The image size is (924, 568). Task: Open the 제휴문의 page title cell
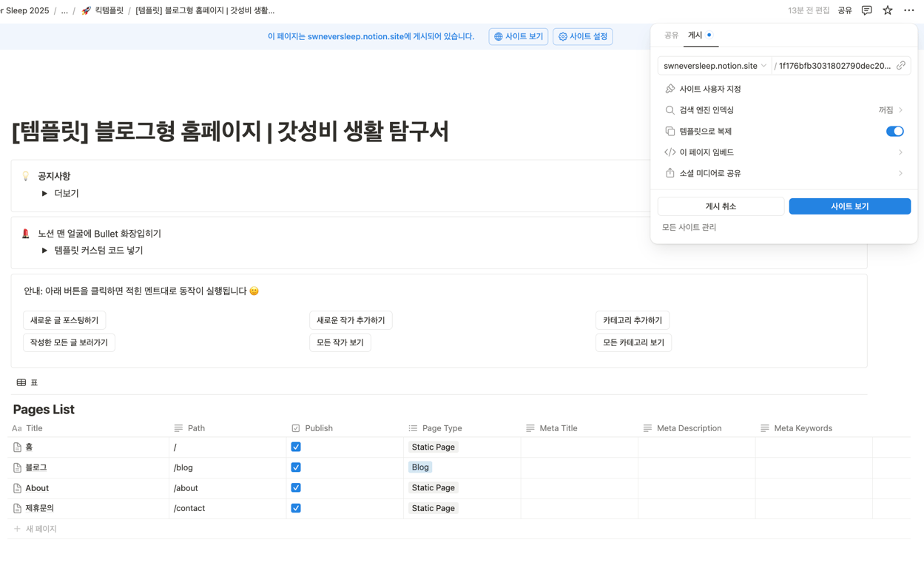[89, 508]
